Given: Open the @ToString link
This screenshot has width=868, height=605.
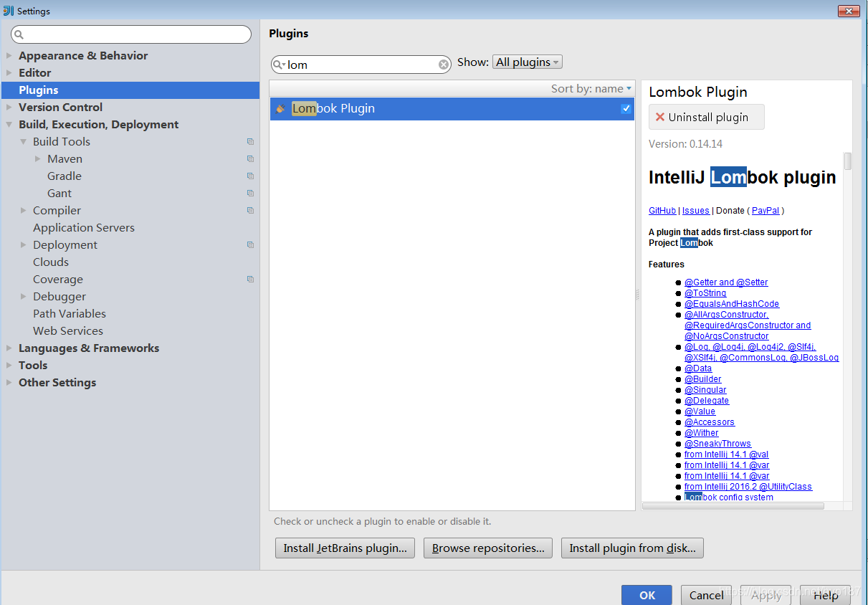Looking at the screenshot, I should pos(705,293).
